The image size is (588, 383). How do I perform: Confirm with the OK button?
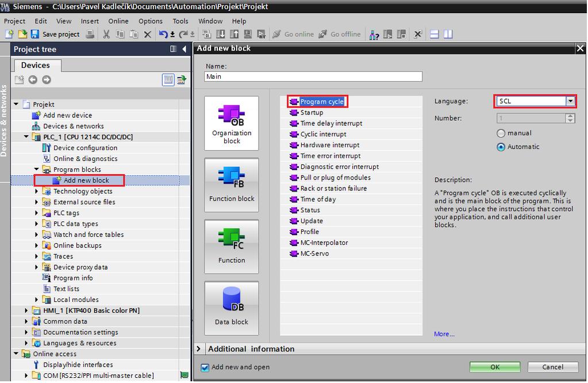click(495, 367)
